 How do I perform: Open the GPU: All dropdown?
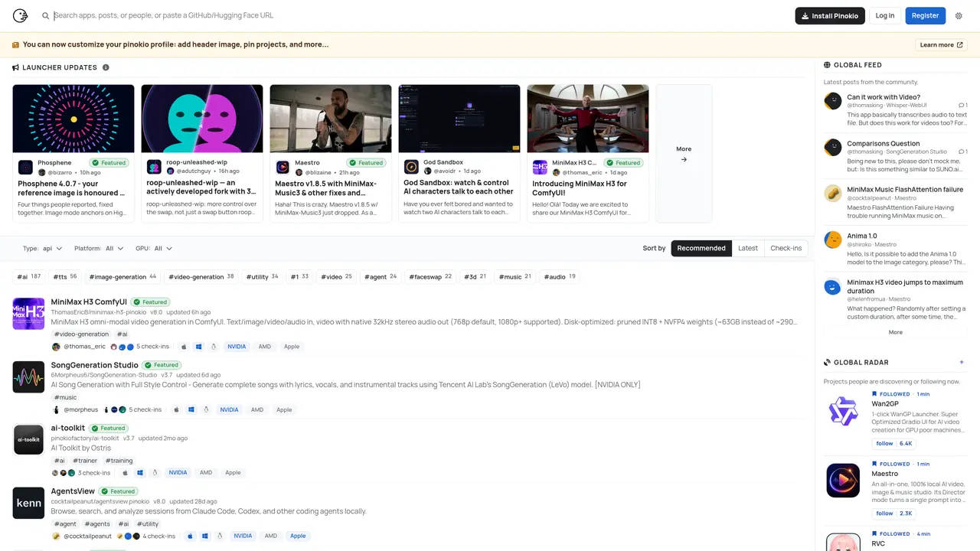pos(154,248)
